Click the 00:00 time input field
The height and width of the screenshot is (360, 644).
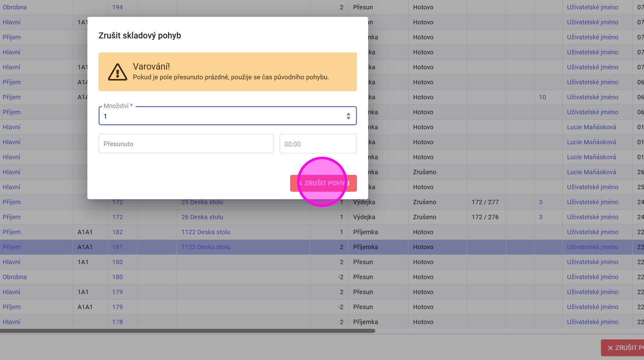coord(318,144)
